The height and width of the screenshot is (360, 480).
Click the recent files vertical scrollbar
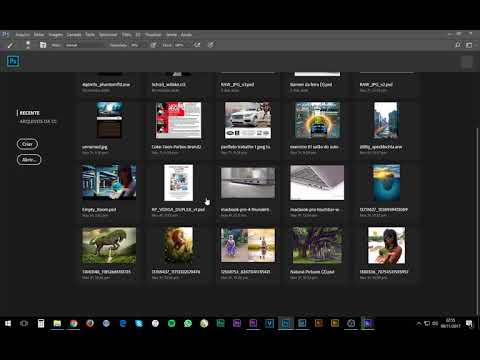coord(477,220)
